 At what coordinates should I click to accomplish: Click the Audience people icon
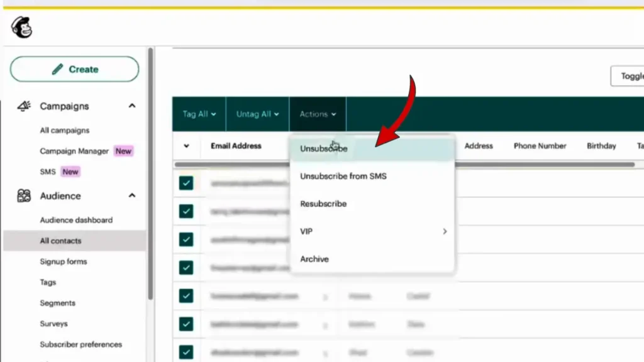24,196
